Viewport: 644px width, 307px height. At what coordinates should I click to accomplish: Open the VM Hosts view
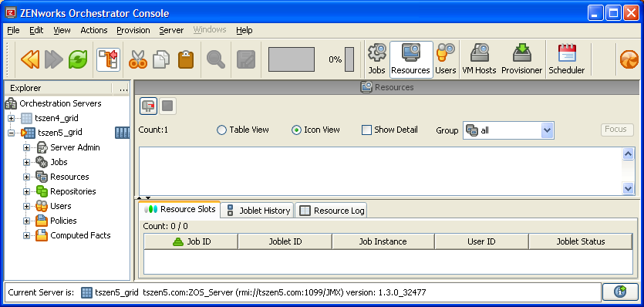click(479, 59)
